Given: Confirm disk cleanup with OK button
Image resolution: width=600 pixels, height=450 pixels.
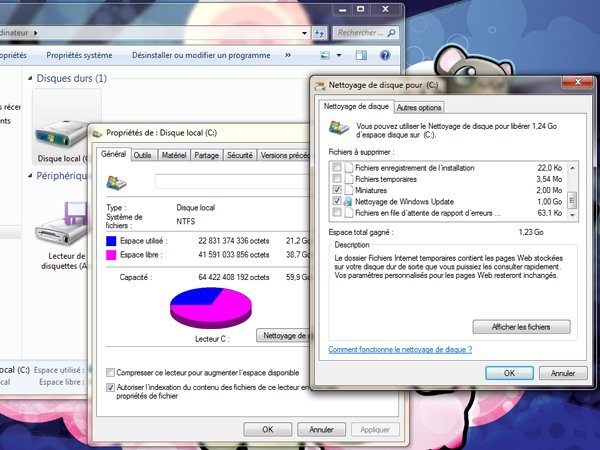Looking at the screenshot, I should [x=509, y=373].
